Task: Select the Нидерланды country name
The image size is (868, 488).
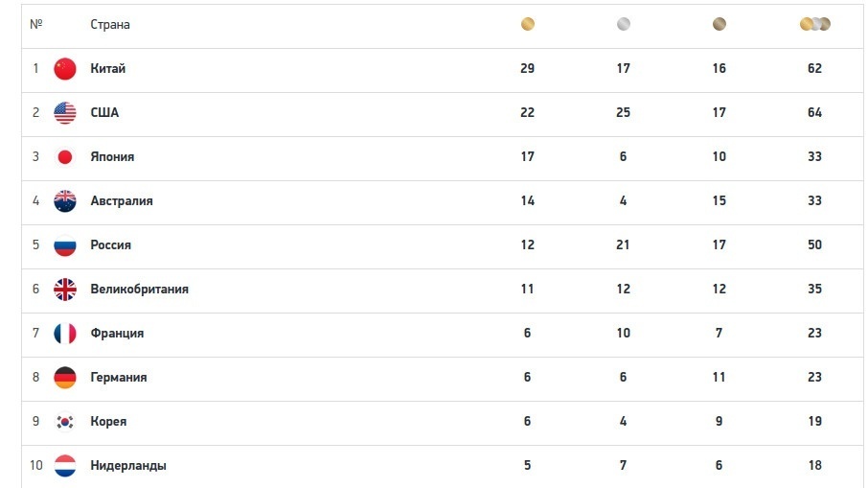Action: (128, 466)
